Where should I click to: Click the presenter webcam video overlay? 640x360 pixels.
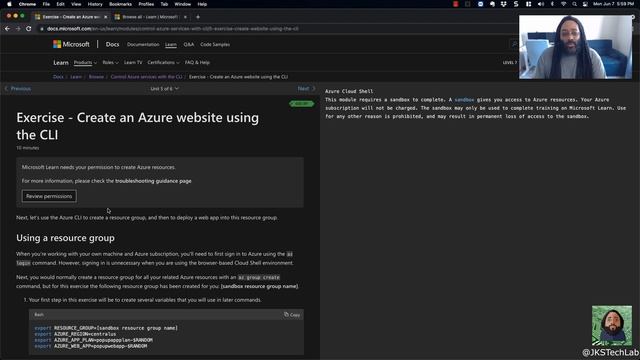coord(576,47)
